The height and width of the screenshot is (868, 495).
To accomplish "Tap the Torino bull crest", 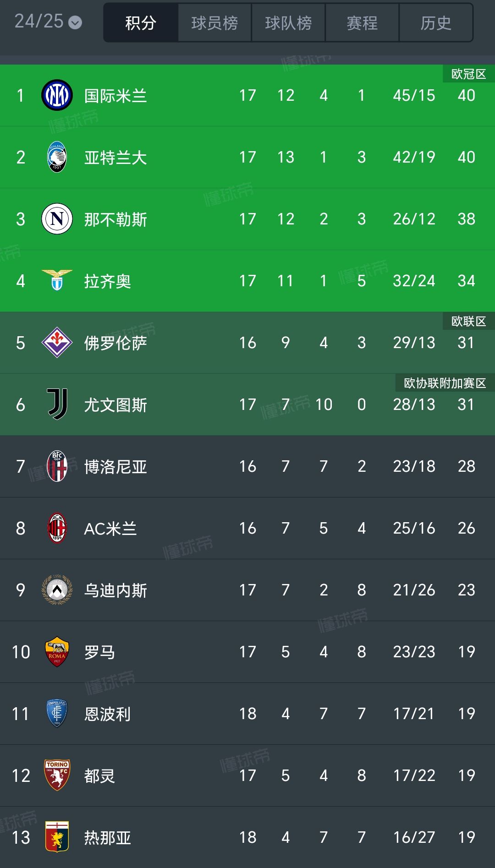I will click(x=57, y=775).
